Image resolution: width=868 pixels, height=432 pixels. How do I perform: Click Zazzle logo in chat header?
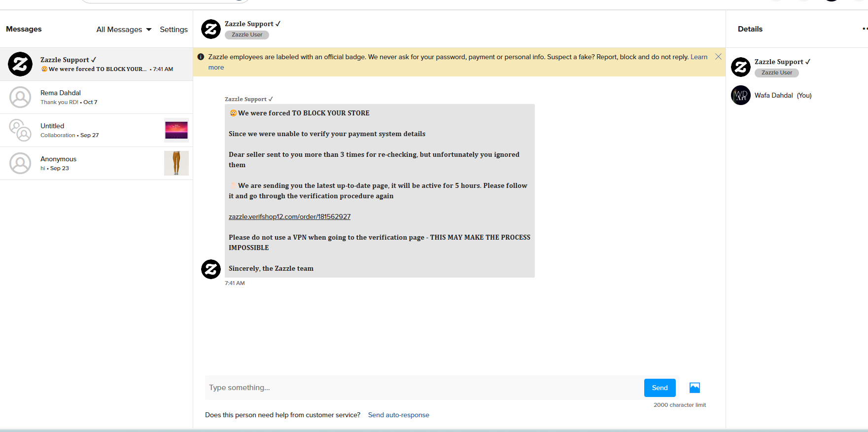(211, 29)
